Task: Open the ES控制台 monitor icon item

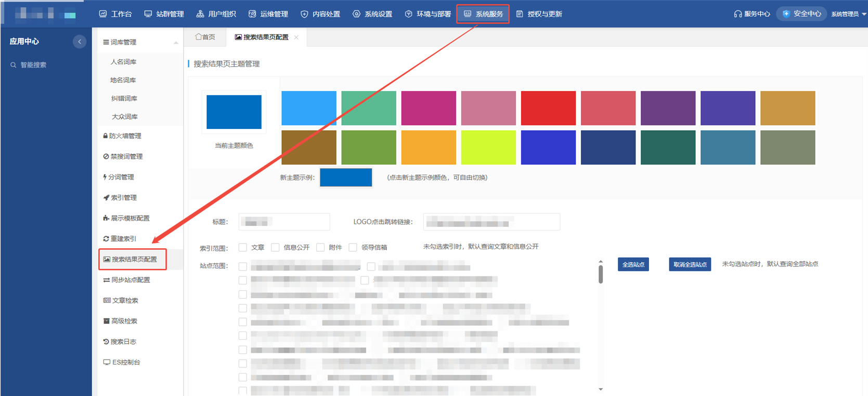Action: [x=122, y=362]
